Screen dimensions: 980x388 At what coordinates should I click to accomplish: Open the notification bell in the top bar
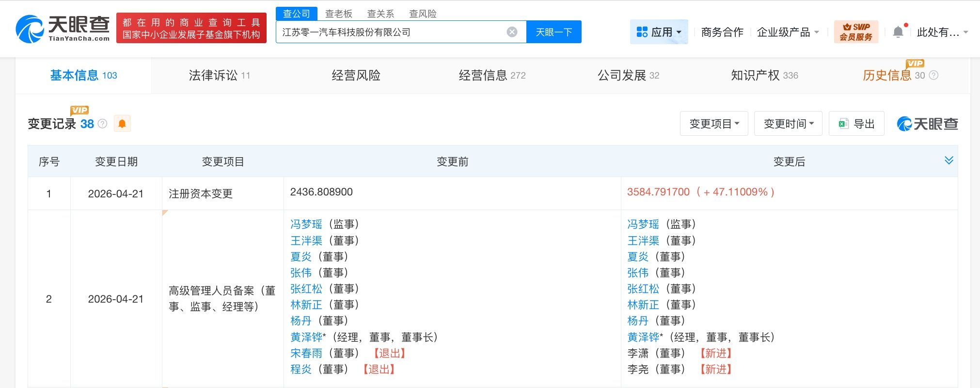click(898, 32)
